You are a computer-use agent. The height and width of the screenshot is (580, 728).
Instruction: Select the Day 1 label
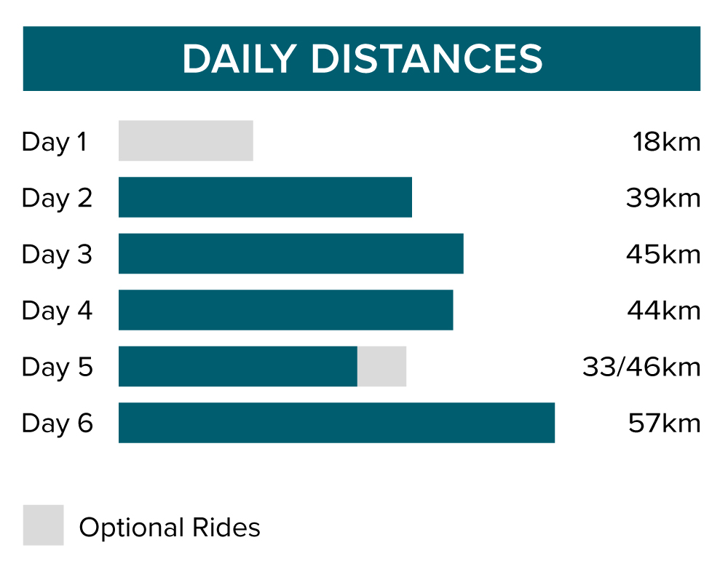55,142
